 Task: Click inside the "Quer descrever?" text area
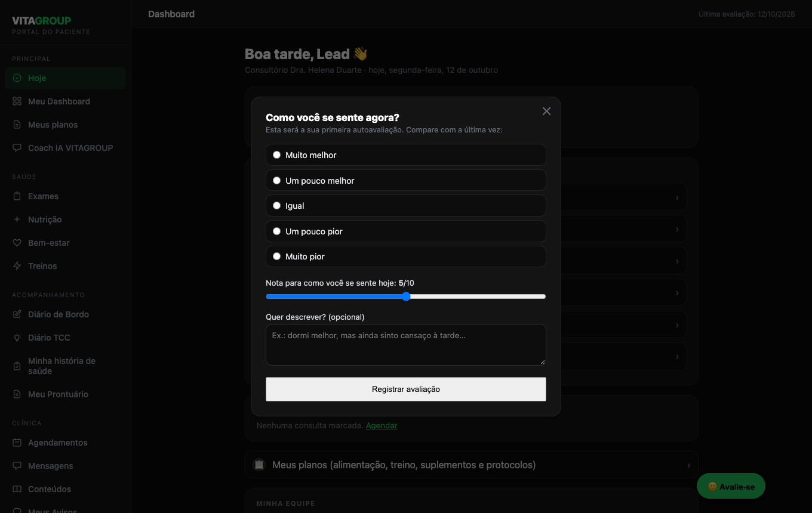pos(406,345)
